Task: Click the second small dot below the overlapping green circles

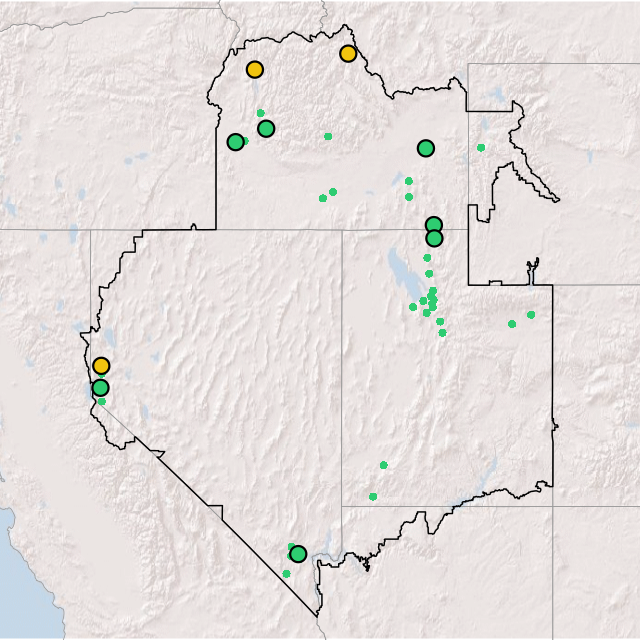Action: pos(429,273)
